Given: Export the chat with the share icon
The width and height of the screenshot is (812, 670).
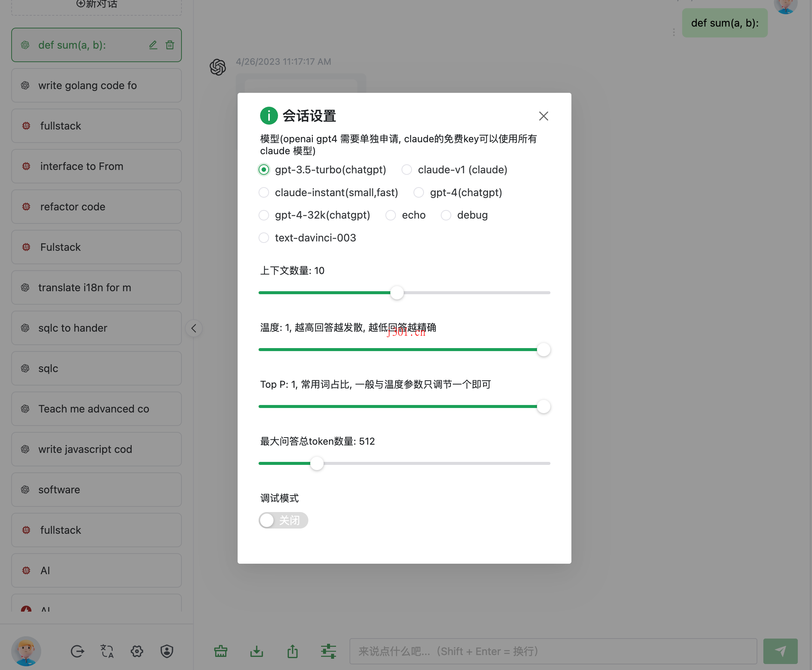Looking at the screenshot, I should pyautogui.click(x=292, y=651).
